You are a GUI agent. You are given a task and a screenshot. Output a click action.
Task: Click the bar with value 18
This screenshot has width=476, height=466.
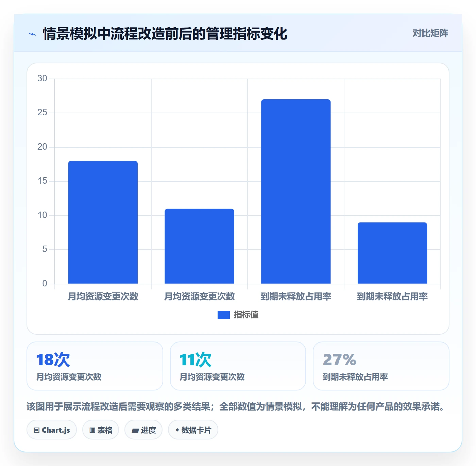[x=103, y=222]
